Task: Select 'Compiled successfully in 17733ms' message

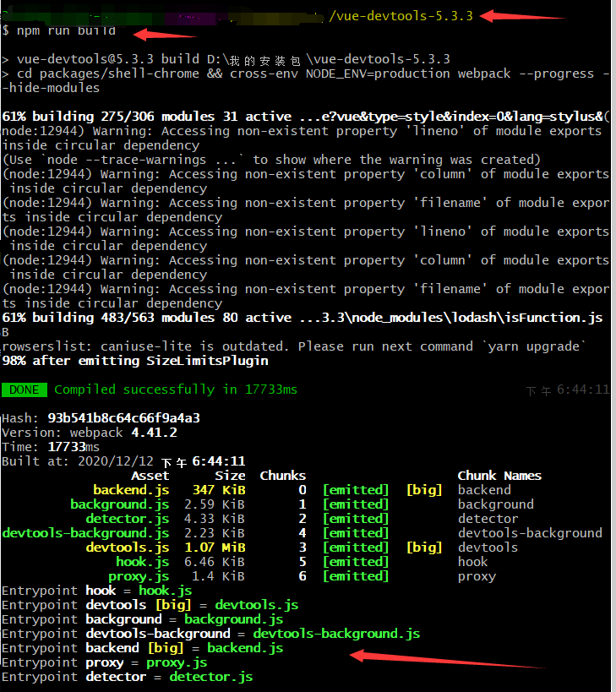Action: click(x=176, y=390)
